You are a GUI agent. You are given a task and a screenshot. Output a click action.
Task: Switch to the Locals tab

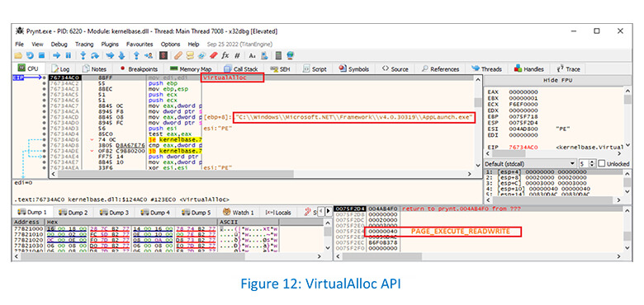tap(278, 213)
